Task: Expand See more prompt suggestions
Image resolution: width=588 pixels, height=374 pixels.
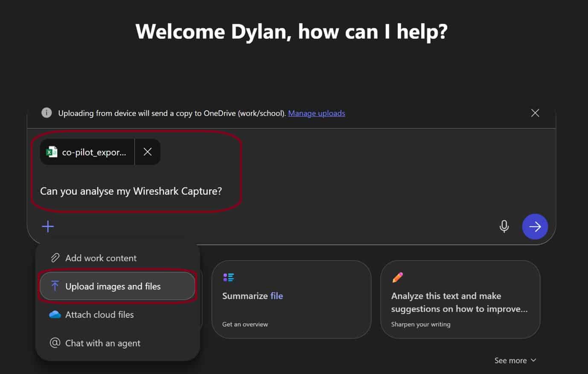Action: 515,360
